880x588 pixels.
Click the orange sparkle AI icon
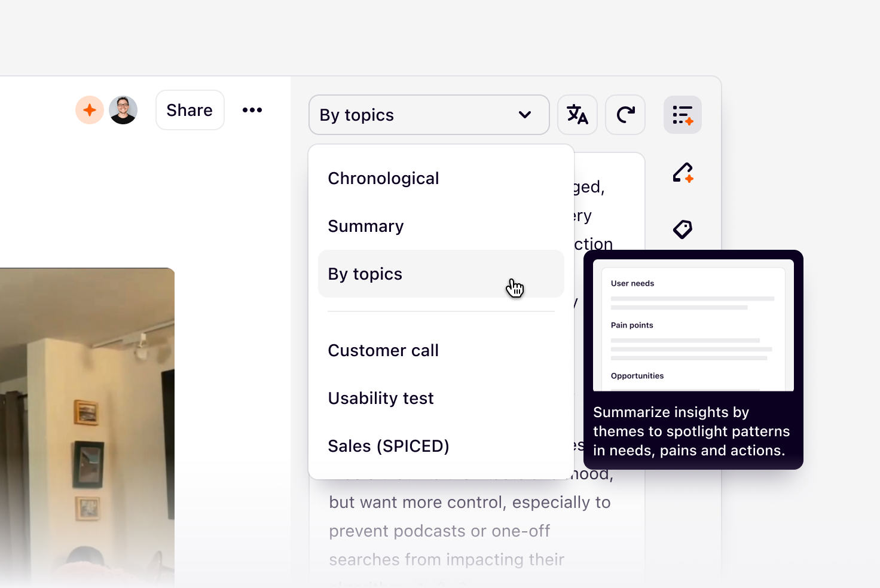(x=89, y=109)
